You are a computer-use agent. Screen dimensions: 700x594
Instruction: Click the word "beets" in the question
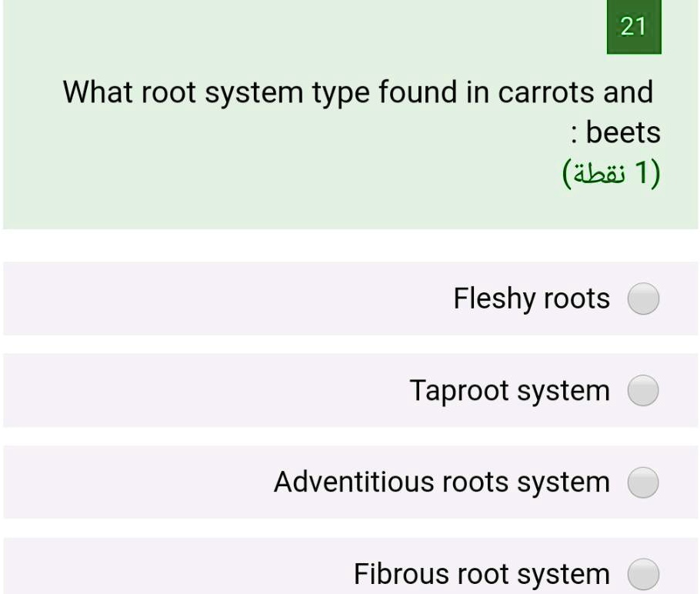[x=623, y=133]
